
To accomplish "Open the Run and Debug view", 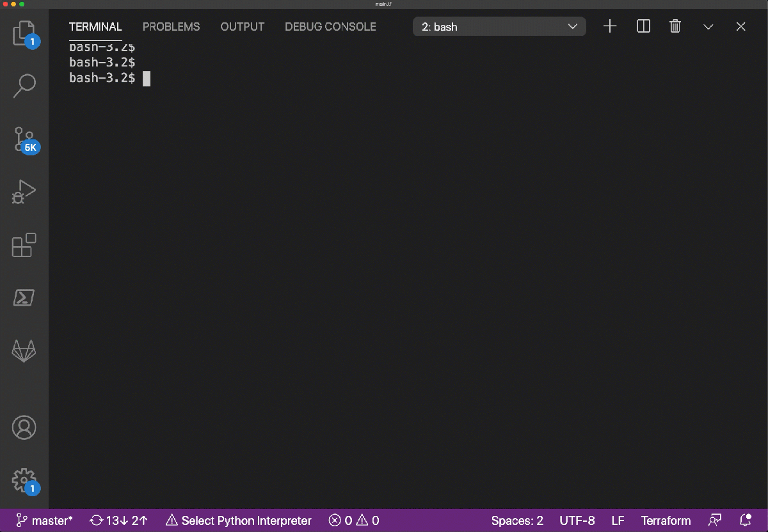I will click(24, 192).
